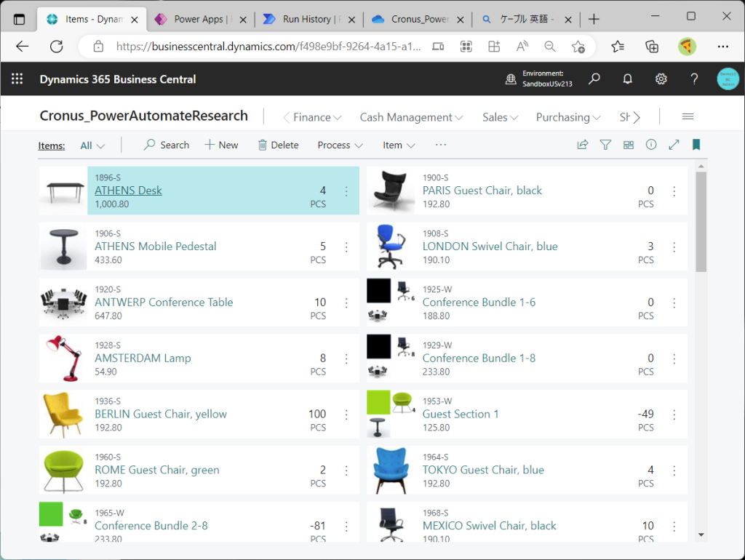
Task: Click the Items list vertical scrollbar thumb
Action: coord(701,222)
